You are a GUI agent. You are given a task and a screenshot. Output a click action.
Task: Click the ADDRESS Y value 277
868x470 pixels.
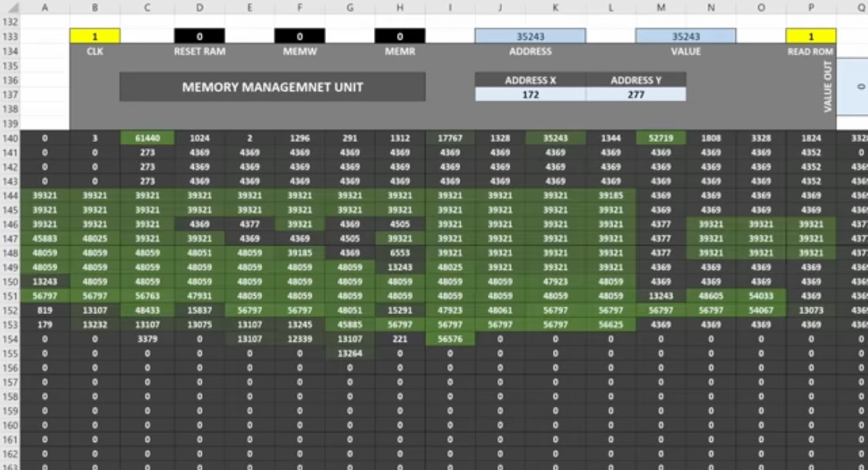coord(636,95)
